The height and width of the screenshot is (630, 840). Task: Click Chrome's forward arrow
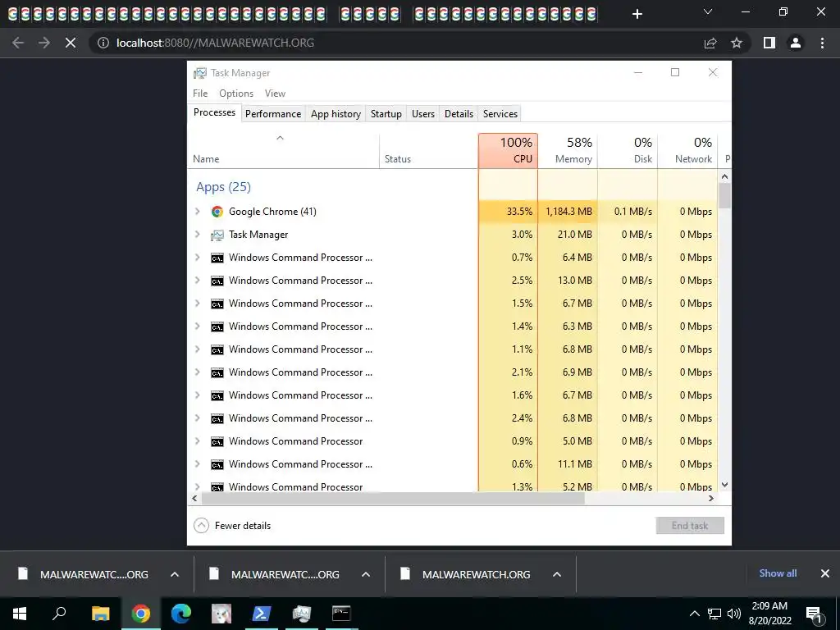click(44, 43)
